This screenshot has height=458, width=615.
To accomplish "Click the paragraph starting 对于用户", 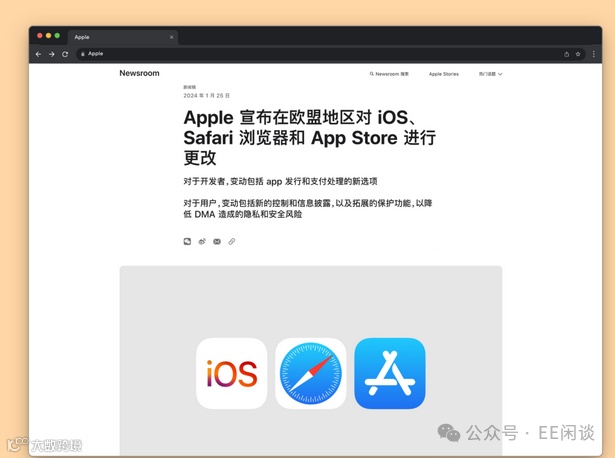I will point(308,209).
